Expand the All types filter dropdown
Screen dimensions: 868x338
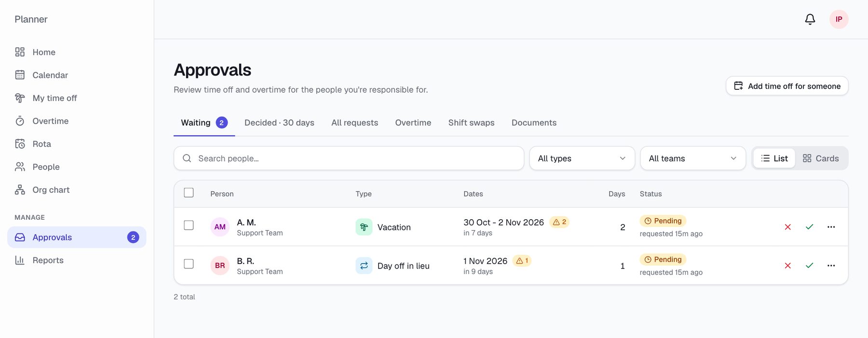click(x=582, y=158)
